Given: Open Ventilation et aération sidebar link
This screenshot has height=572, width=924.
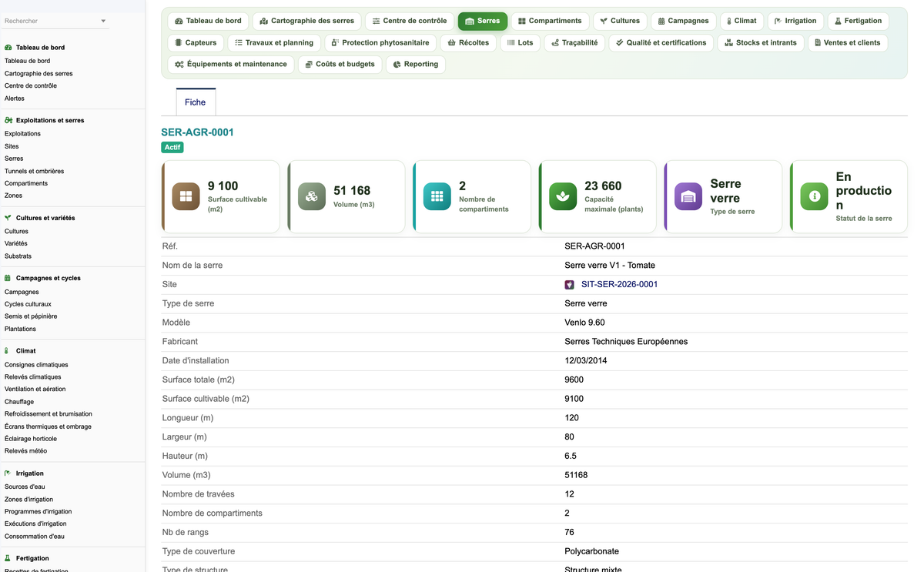Looking at the screenshot, I should tap(35, 390).
